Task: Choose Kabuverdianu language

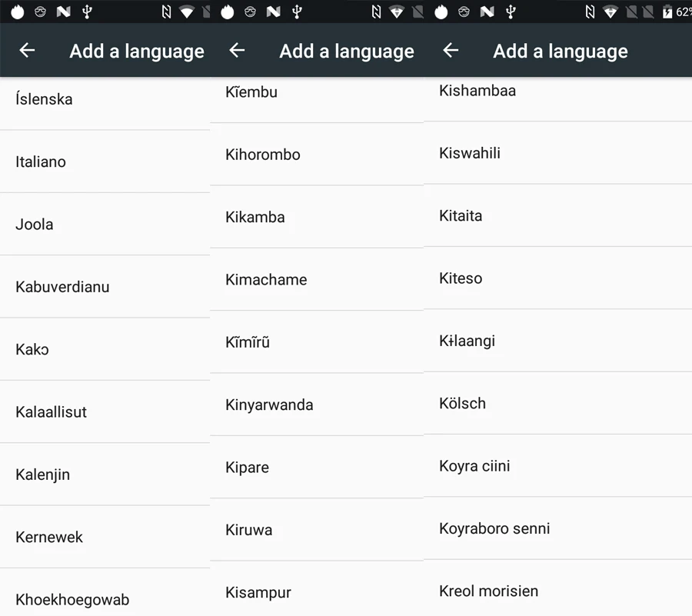Action: 105,287
